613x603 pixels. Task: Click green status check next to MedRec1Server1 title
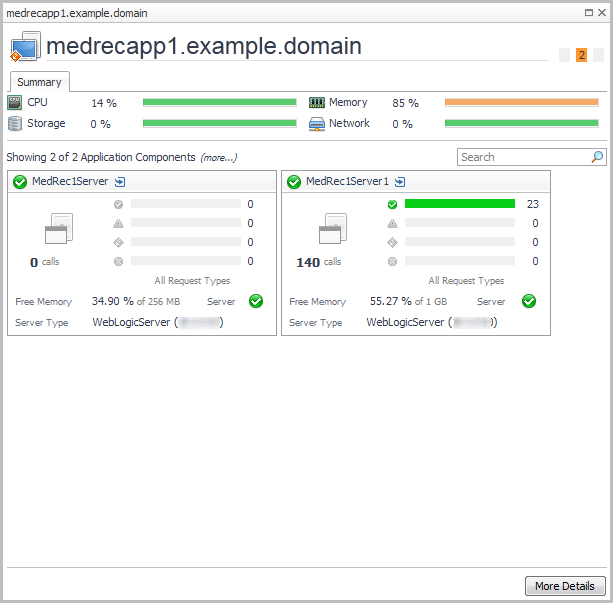coord(294,182)
